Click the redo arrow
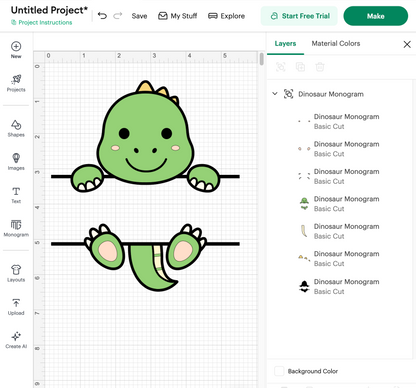The image size is (416, 388). click(118, 16)
